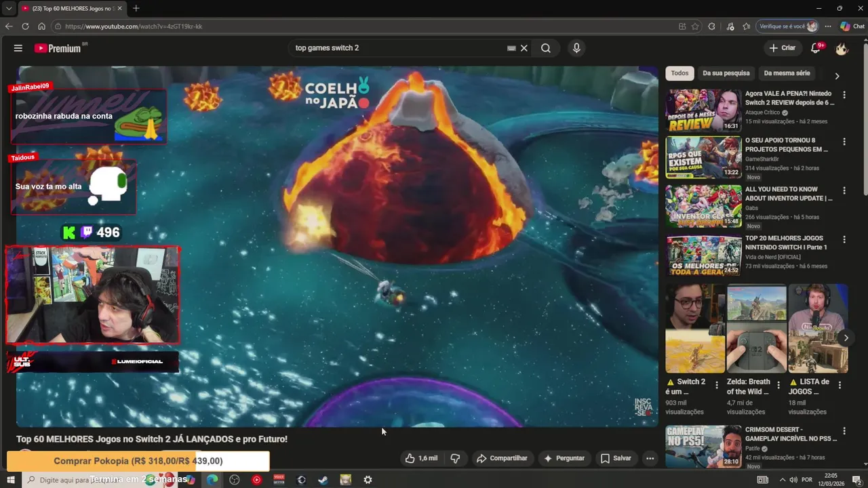Open browser home page
Image resolution: width=868 pixels, height=488 pixels.
point(41,26)
